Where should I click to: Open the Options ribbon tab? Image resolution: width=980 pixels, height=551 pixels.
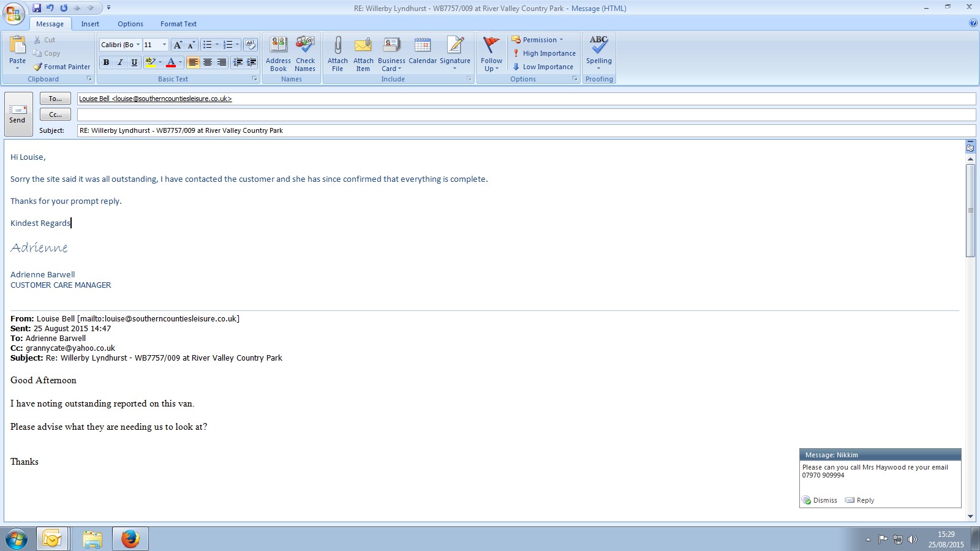point(130,24)
